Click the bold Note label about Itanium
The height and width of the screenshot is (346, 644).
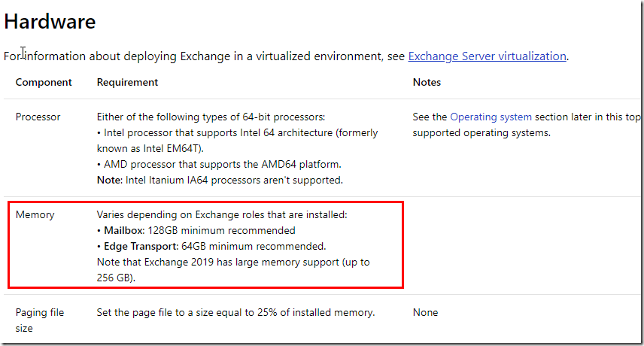(x=109, y=180)
